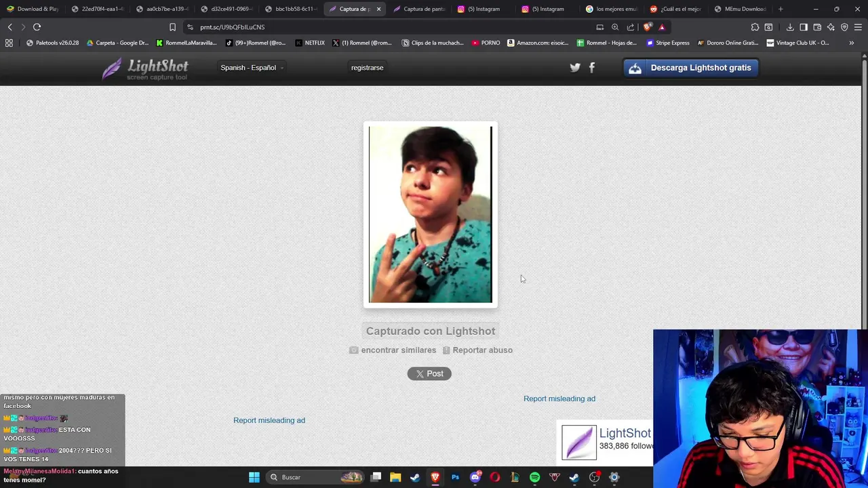Open the bookmarks bar apps grid icon
This screenshot has width=868, height=488.
coord(9,43)
